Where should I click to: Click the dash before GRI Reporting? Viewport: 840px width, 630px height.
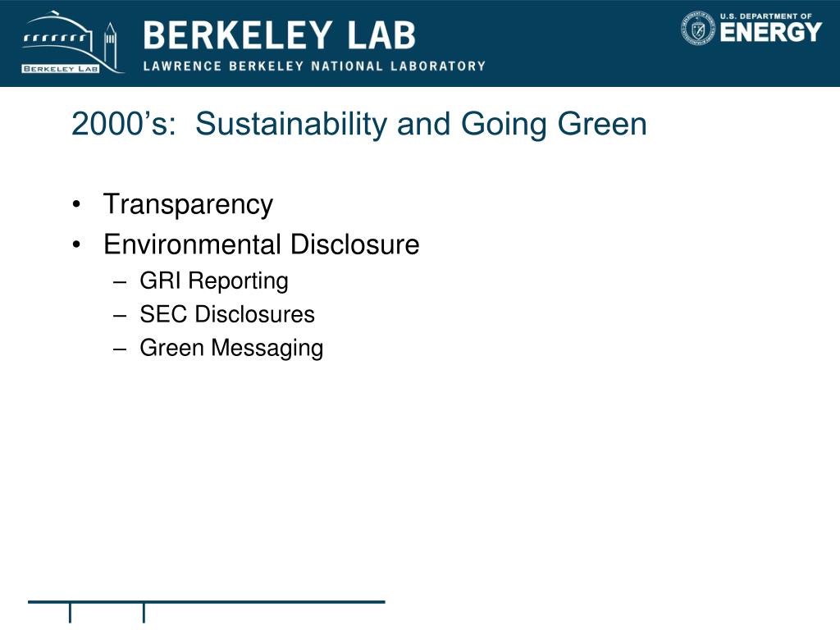[120, 282]
